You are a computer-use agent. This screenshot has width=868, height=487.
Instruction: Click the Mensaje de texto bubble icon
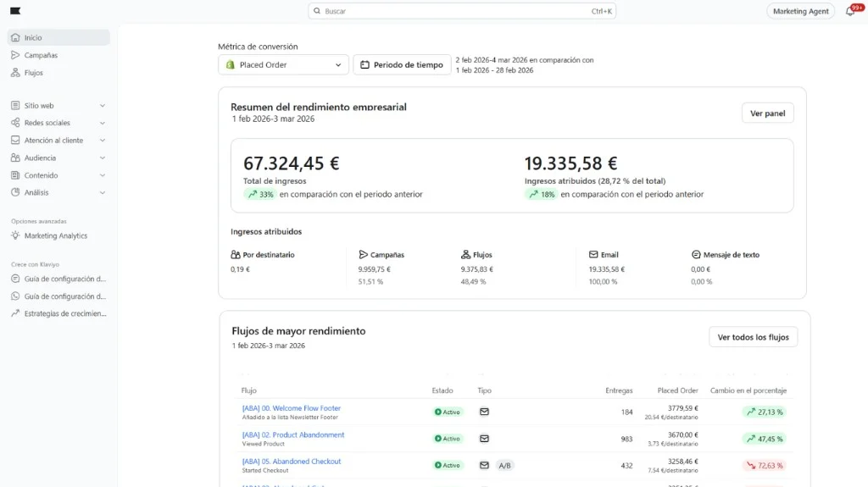696,255
